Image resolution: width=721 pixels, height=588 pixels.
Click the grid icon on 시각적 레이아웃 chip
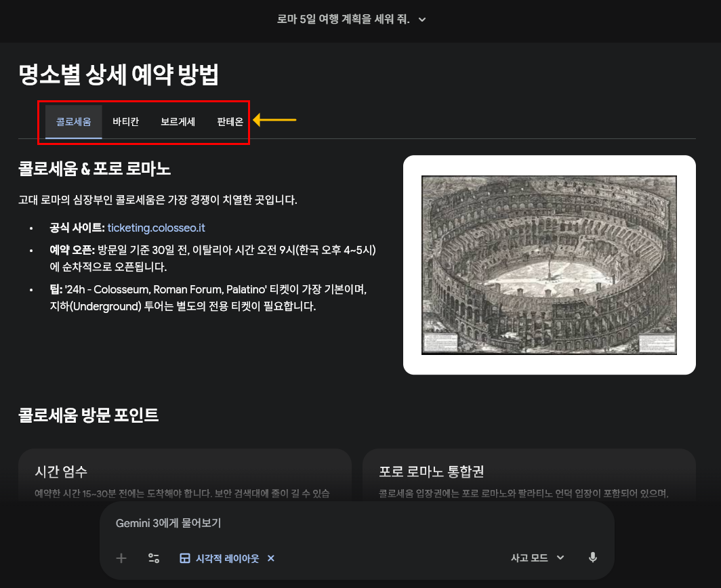[x=184, y=558]
